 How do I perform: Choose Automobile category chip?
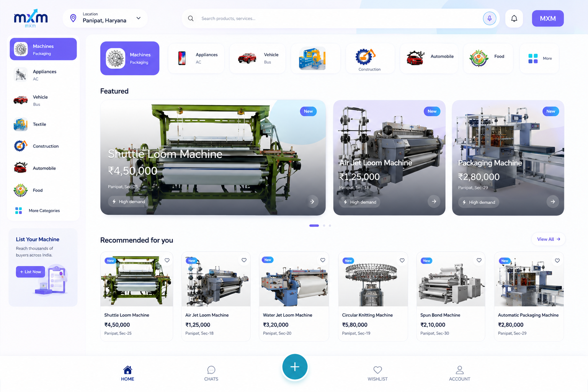pyautogui.click(x=429, y=58)
